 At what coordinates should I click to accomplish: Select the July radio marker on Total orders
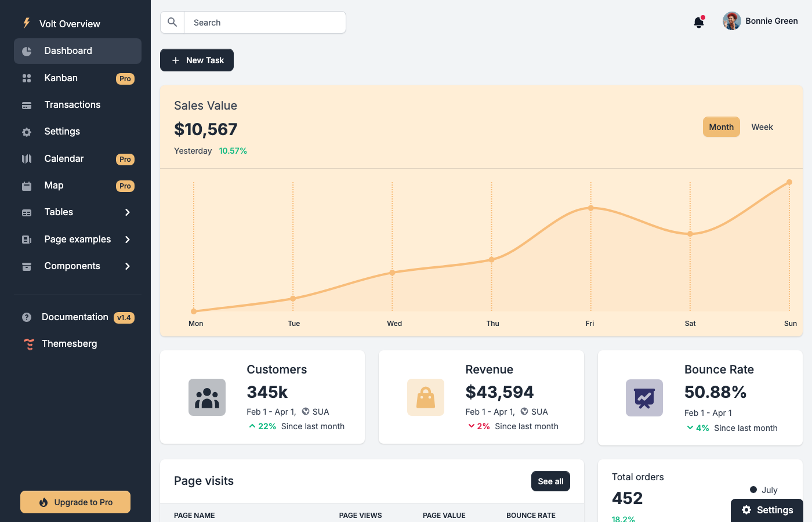[753, 490]
